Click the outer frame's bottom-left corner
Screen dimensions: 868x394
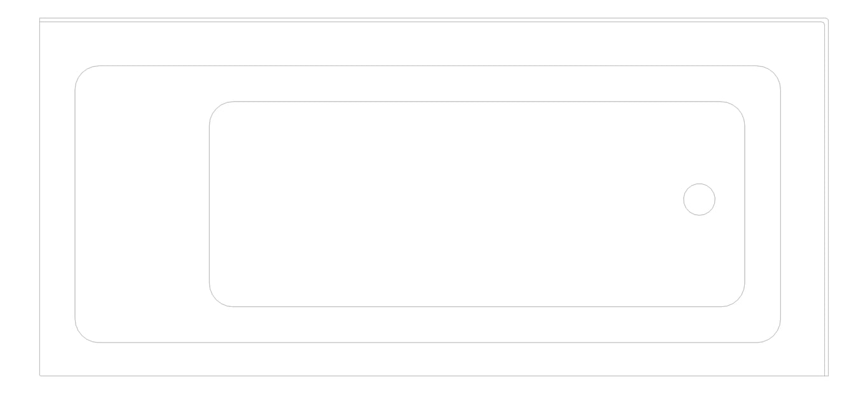tap(40, 375)
